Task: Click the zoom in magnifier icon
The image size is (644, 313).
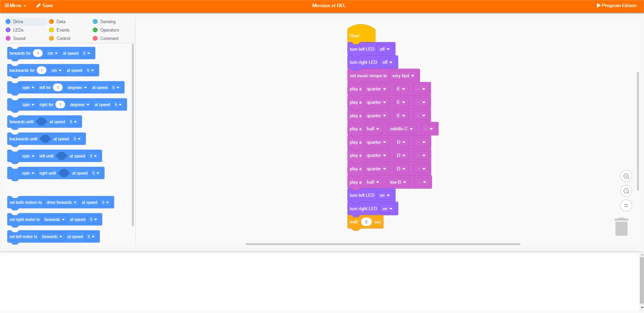Action: click(x=626, y=176)
